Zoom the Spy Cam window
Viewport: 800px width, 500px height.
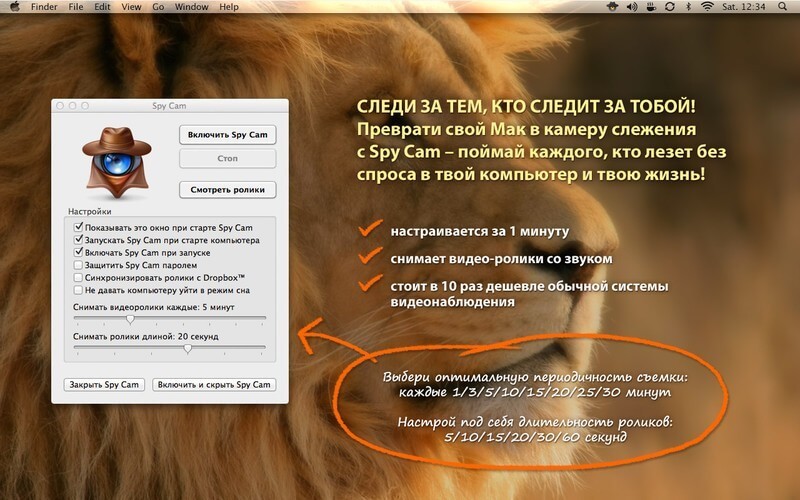(x=85, y=106)
